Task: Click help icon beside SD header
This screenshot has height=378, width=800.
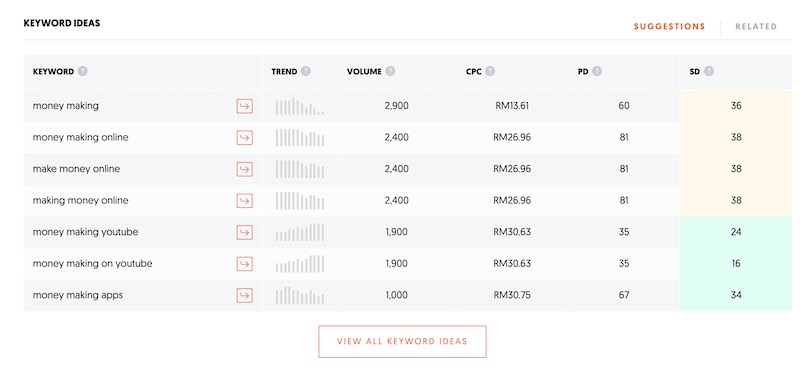Action: click(708, 71)
